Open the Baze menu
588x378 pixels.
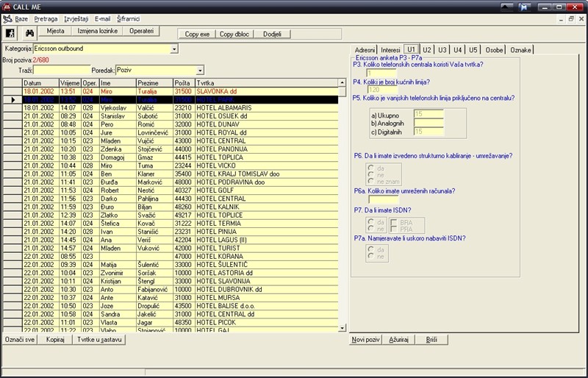21,19
